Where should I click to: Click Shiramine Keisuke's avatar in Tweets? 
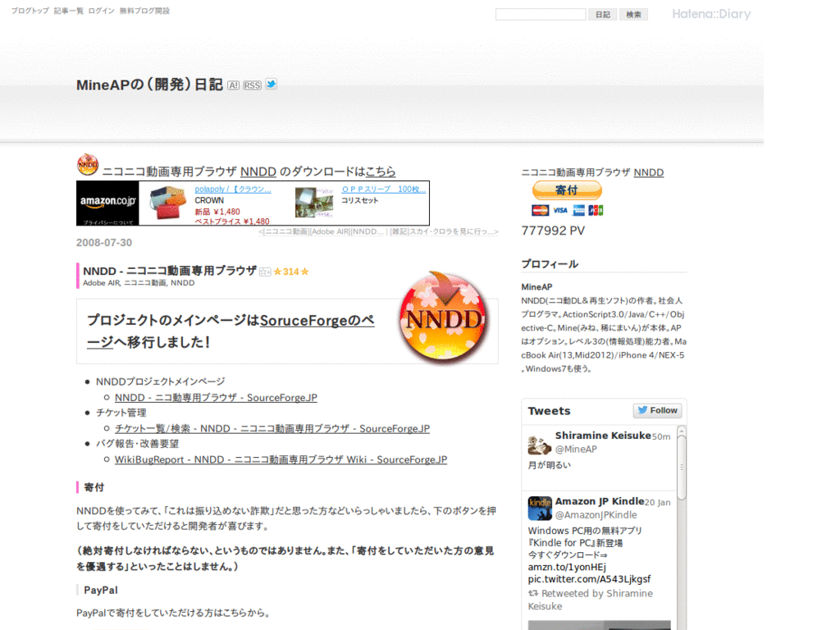540,444
